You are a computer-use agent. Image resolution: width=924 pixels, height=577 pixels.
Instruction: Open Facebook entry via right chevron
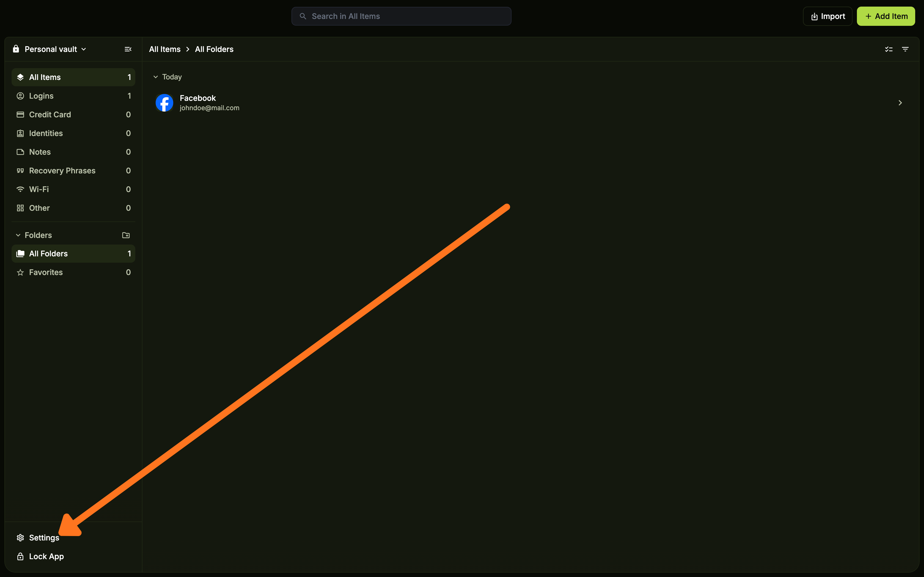(x=900, y=103)
